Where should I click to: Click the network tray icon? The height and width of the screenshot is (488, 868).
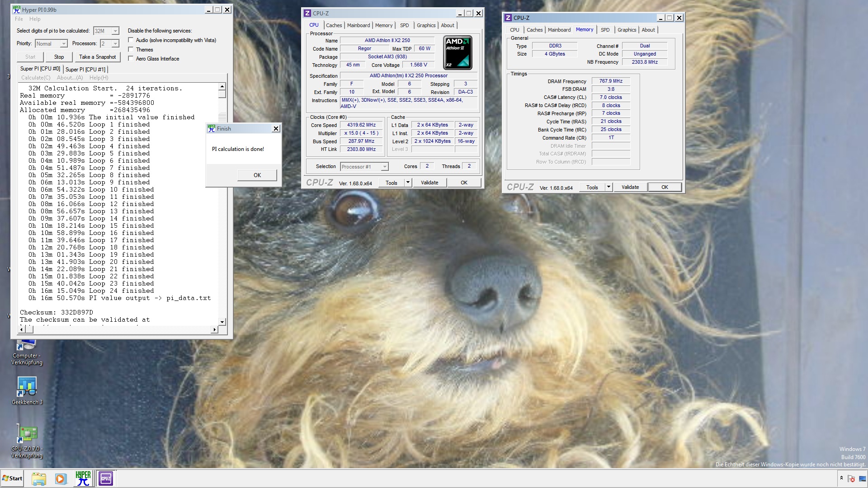click(863, 479)
